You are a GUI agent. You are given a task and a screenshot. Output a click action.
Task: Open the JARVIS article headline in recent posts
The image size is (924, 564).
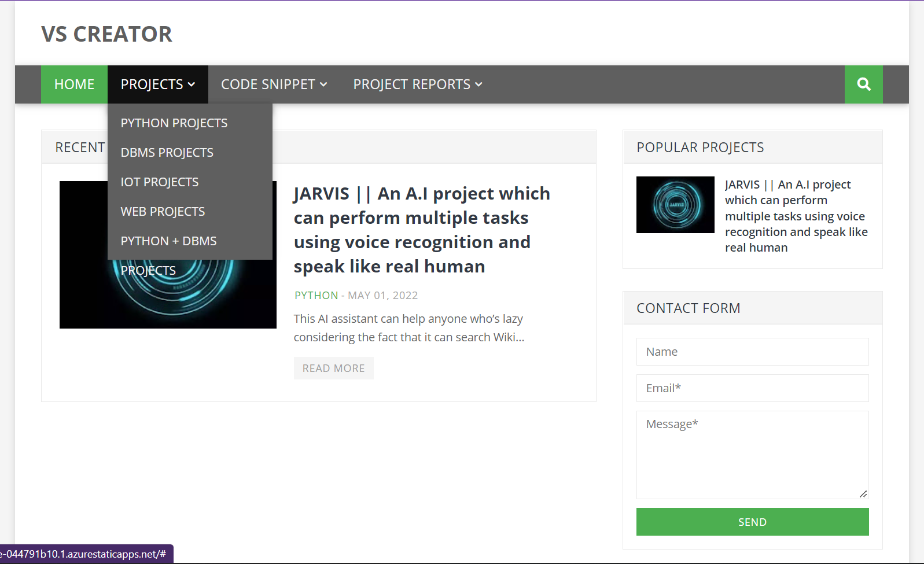(422, 230)
